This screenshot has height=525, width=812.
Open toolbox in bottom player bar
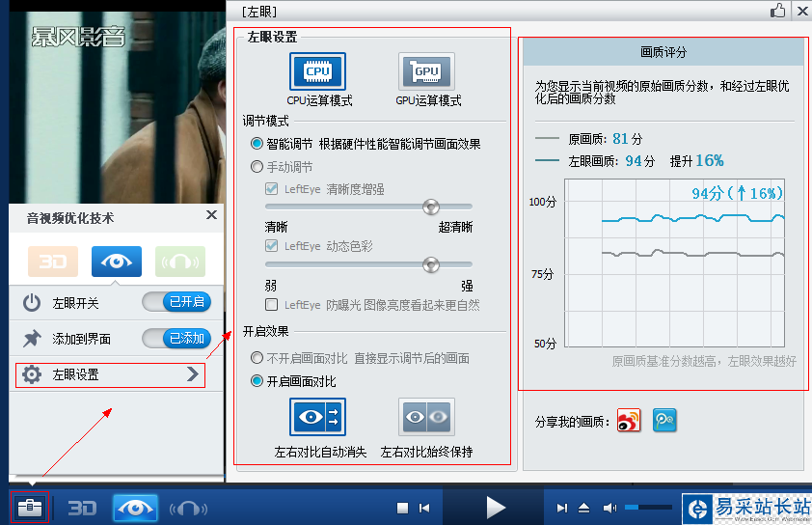pyautogui.click(x=30, y=508)
